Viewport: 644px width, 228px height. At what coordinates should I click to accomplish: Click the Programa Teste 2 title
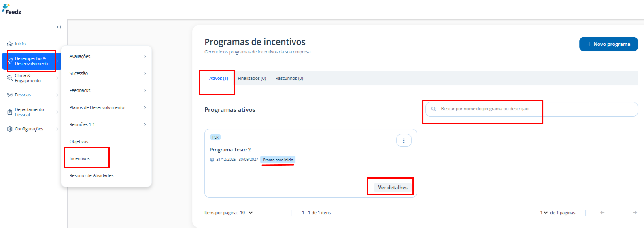[230, 150]
